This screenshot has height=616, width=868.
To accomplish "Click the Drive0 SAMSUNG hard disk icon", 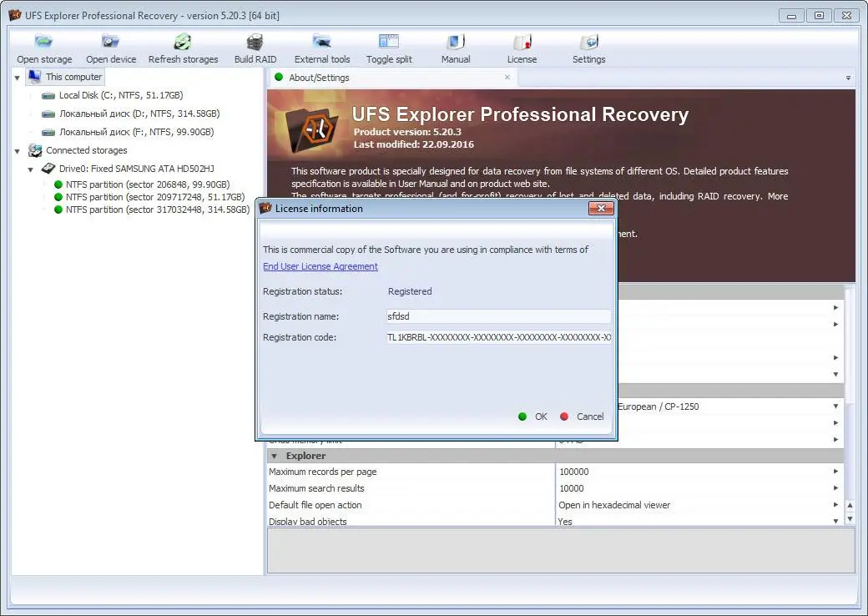I will (48, 169).
